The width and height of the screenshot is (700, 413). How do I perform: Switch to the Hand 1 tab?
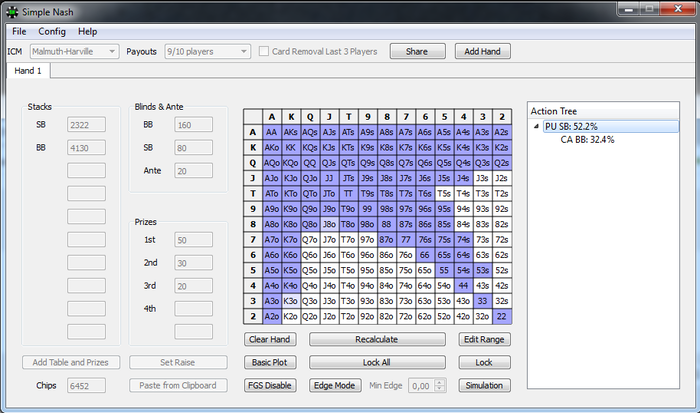28,71
